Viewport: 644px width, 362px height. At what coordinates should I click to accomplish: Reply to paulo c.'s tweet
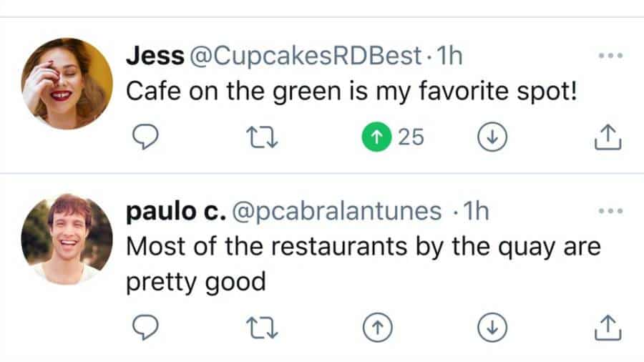(x=146, y=328)
